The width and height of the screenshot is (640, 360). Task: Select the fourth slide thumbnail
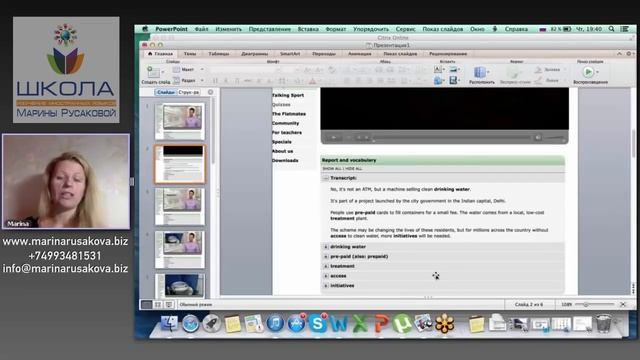(x=180, y=249)
